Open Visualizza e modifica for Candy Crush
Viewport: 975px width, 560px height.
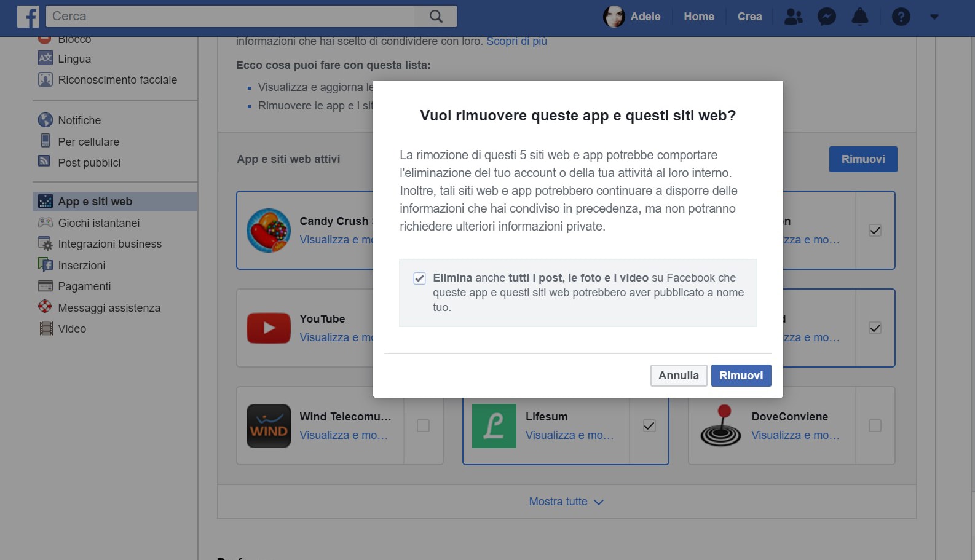(x=336, y=240)
